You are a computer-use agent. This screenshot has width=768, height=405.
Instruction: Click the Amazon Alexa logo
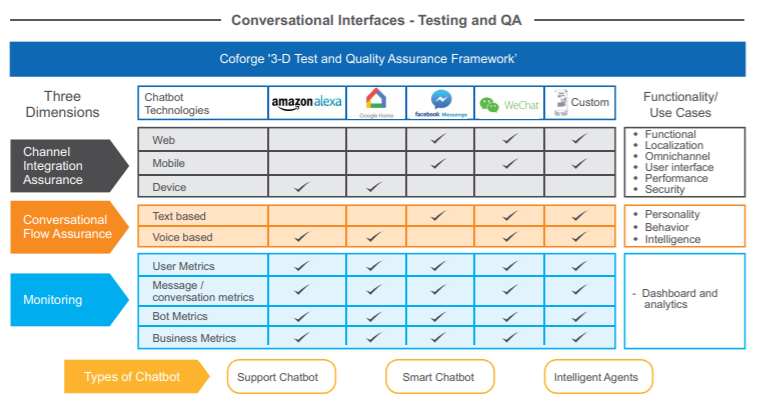pyautogui.click(x=306, y=102)
